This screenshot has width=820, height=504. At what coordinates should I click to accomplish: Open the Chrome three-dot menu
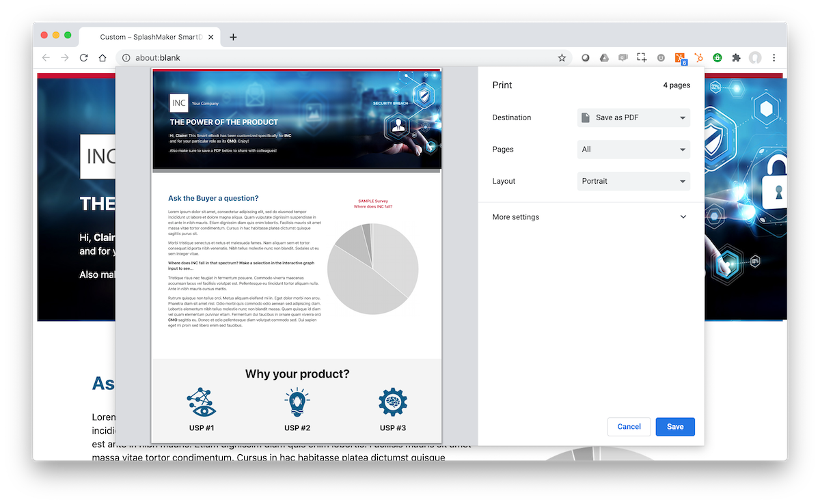pyautogui.click(x=774, y=58)
